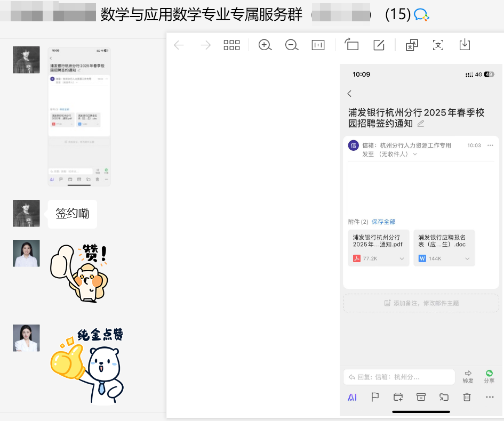Click the 保存全部 link in the screenshot
Viewport: 504px width, 421px height.
(x=383, y=222)
